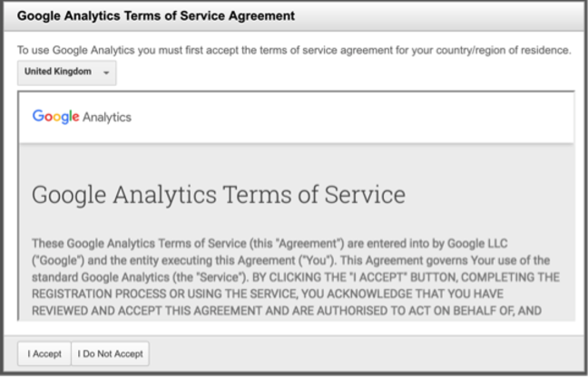Click the first line of terms paragraph

coord(254,243)
